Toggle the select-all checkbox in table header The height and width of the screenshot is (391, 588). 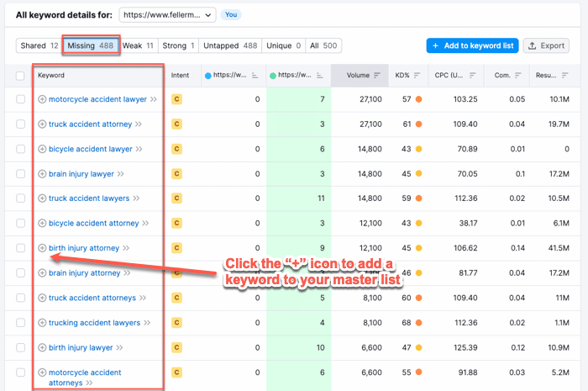(x=20, y=76)
